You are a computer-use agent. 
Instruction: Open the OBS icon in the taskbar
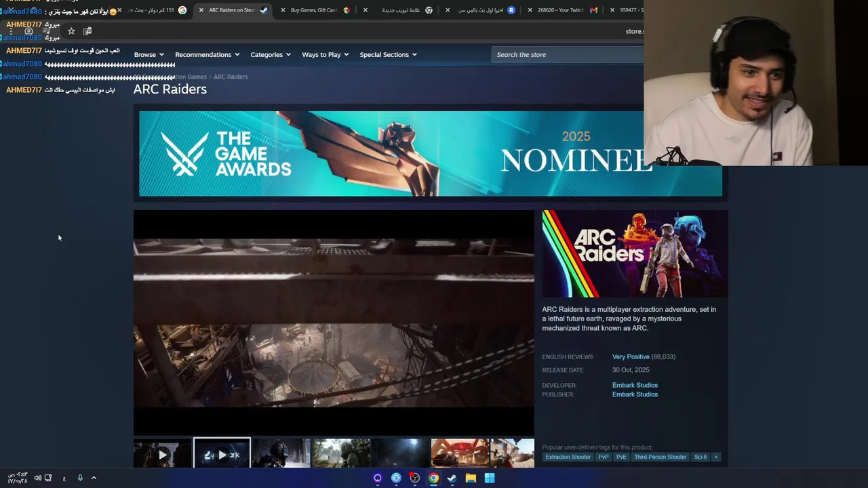tap(415, 478)
